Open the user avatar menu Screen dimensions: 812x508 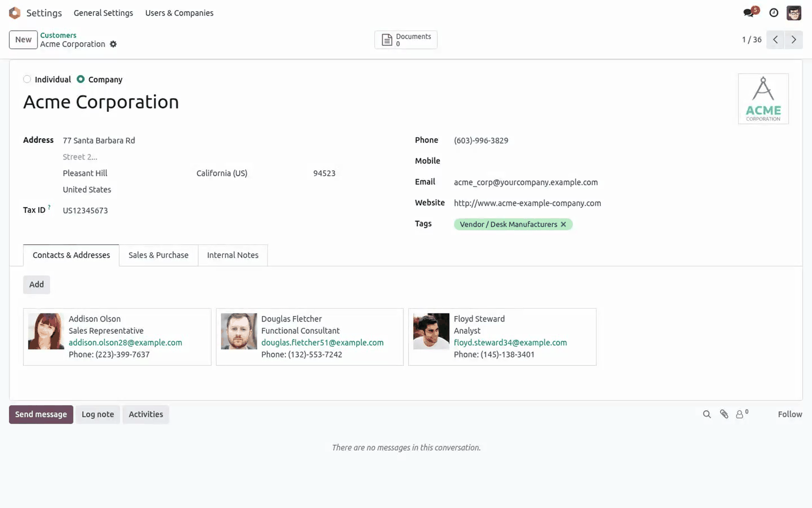[x=794, y=13]
